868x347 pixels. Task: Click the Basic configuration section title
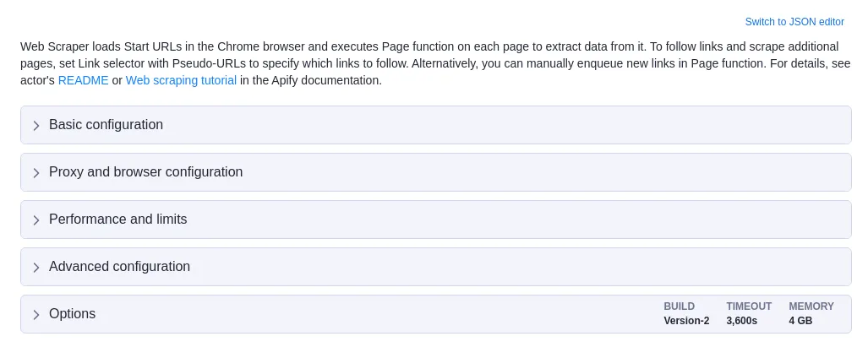(x=106, y=125)
